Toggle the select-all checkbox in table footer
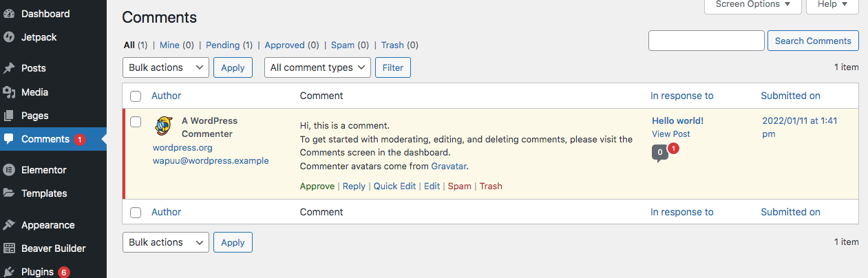This screenshot has width=868, height=278. tap(136, 213)
